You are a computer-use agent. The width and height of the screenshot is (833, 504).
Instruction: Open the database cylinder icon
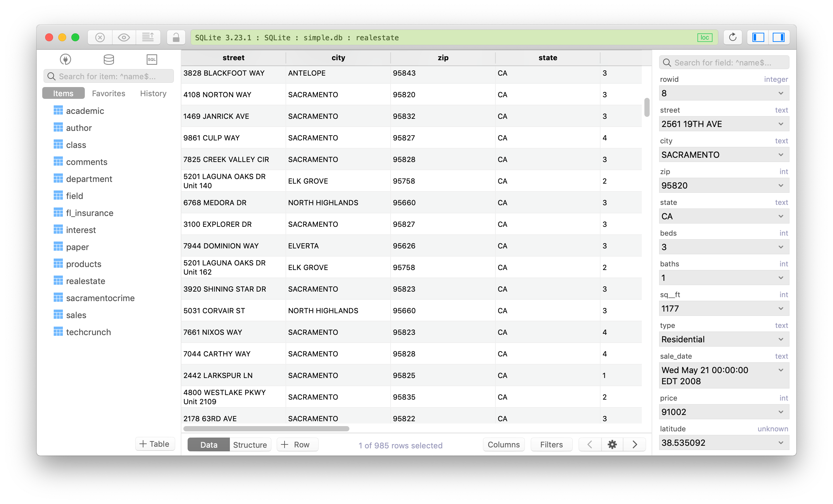point(108,60)
